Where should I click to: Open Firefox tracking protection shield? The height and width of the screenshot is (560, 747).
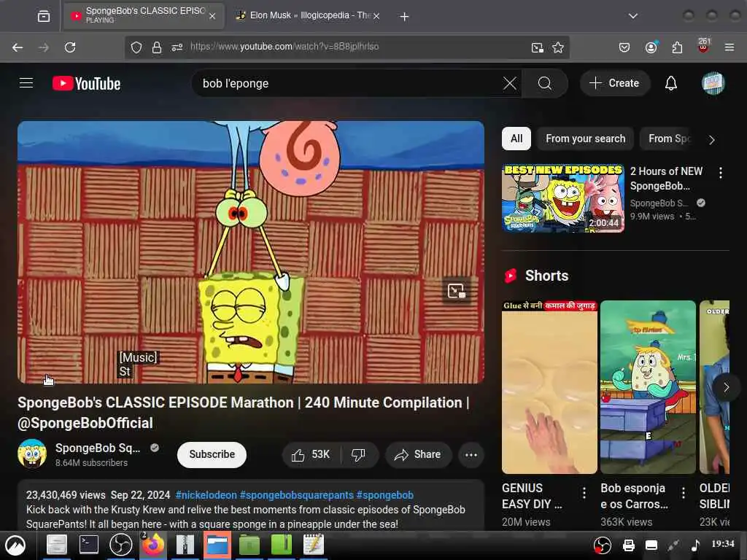[x=136, y=47]
